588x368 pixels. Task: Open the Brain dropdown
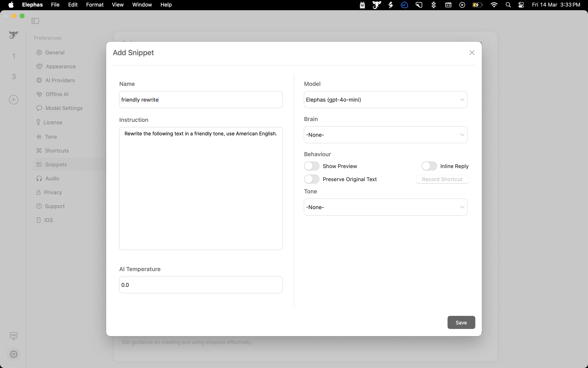tap(386, 135)
